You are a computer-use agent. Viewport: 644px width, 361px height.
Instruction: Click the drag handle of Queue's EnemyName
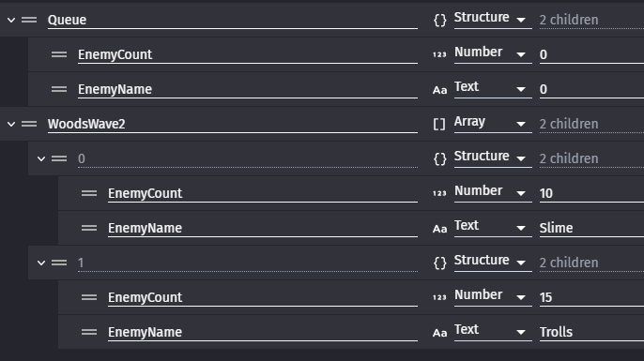59,89
